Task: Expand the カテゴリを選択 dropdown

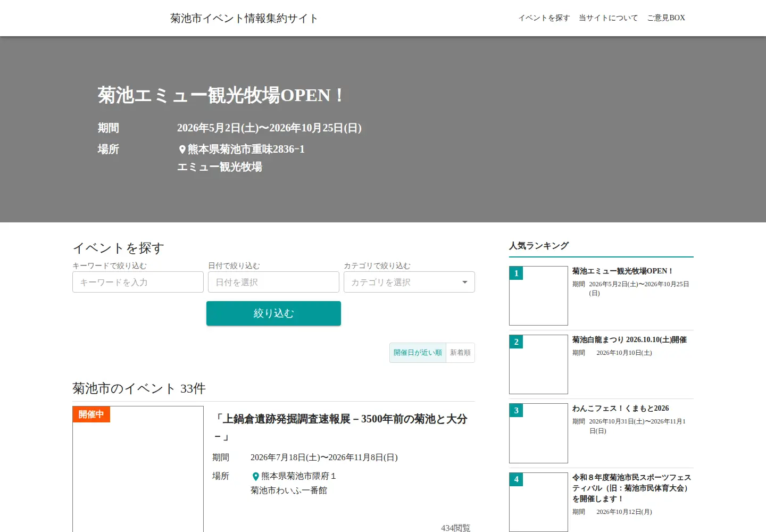Action: point(409,282)
